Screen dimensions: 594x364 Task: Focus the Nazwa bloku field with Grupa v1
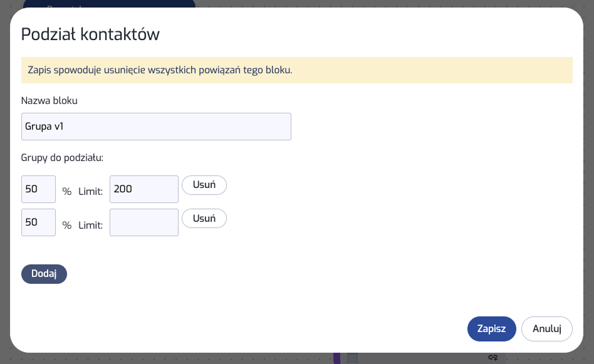[x=156, y=127]
